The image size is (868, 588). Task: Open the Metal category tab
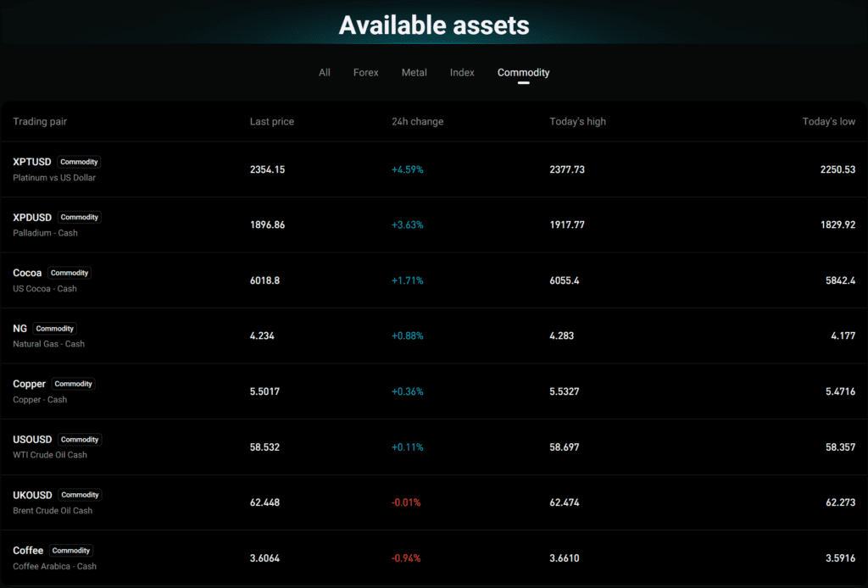(414, 73)
